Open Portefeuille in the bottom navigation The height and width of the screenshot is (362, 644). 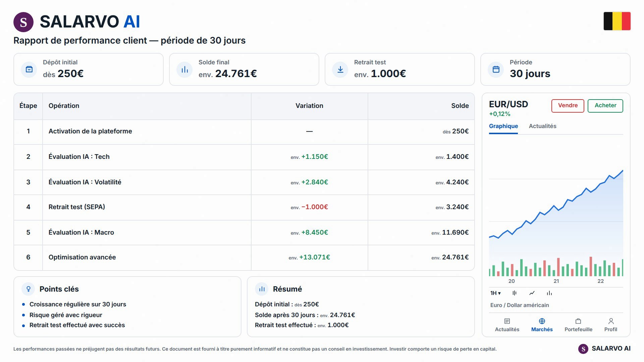(x=578, y=325)
